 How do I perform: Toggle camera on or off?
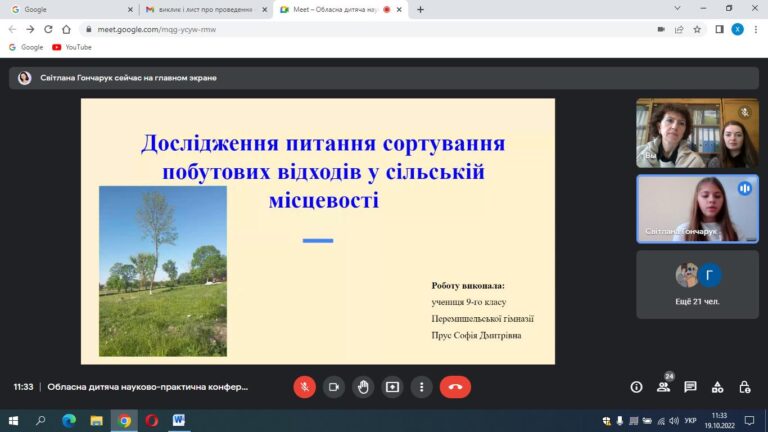tap(334, 387)
